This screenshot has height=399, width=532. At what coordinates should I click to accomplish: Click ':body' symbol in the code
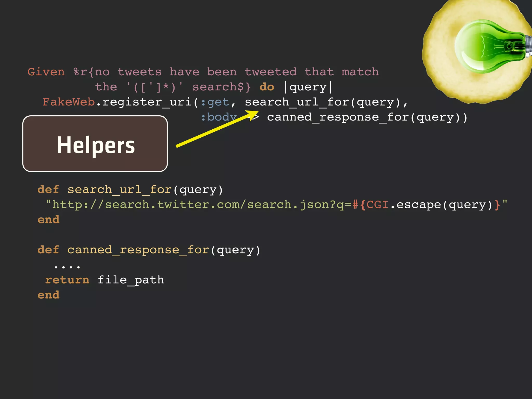coord(218,117)
